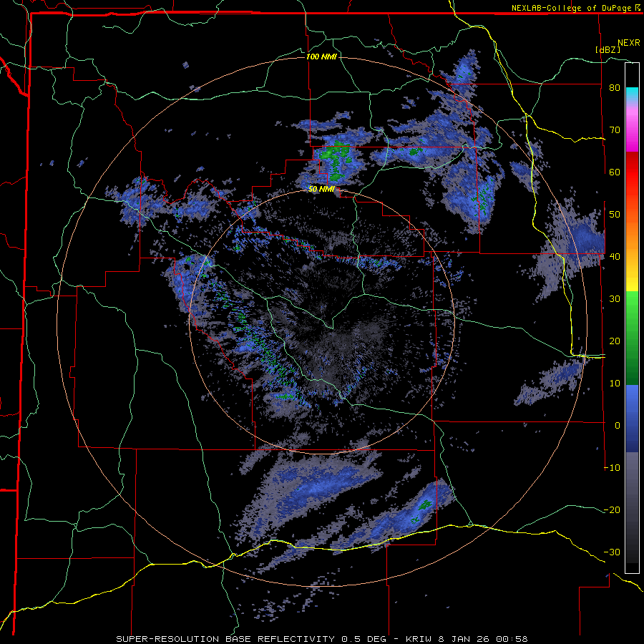This screenshot has height=644, width=644.
Task: Select the -10 value on the dBZ scale
Action: 612,468
